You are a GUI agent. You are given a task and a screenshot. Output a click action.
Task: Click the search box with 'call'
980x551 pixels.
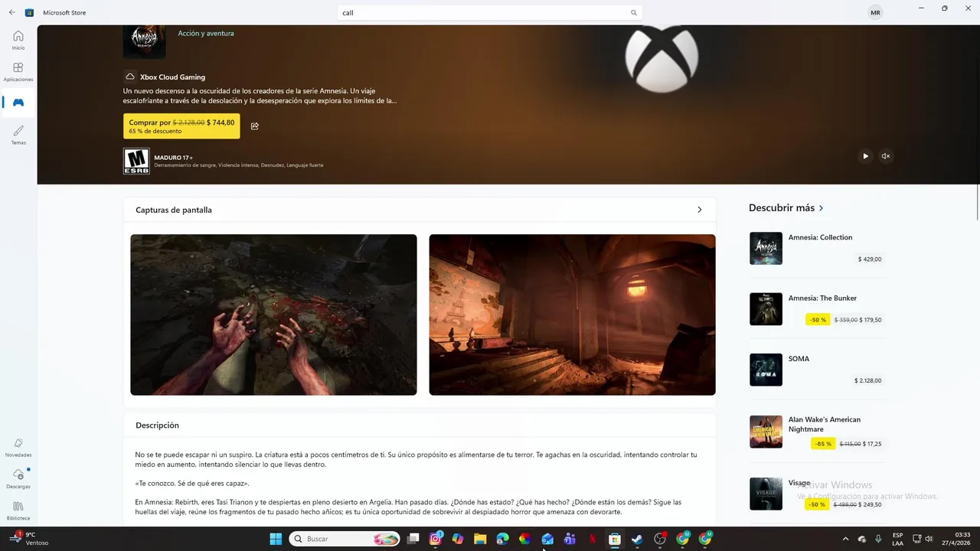click(490, 13)
